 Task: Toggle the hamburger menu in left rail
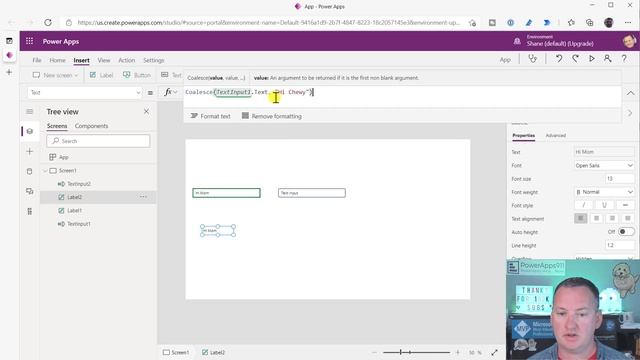pyautogui.click(x=29, y=111)
